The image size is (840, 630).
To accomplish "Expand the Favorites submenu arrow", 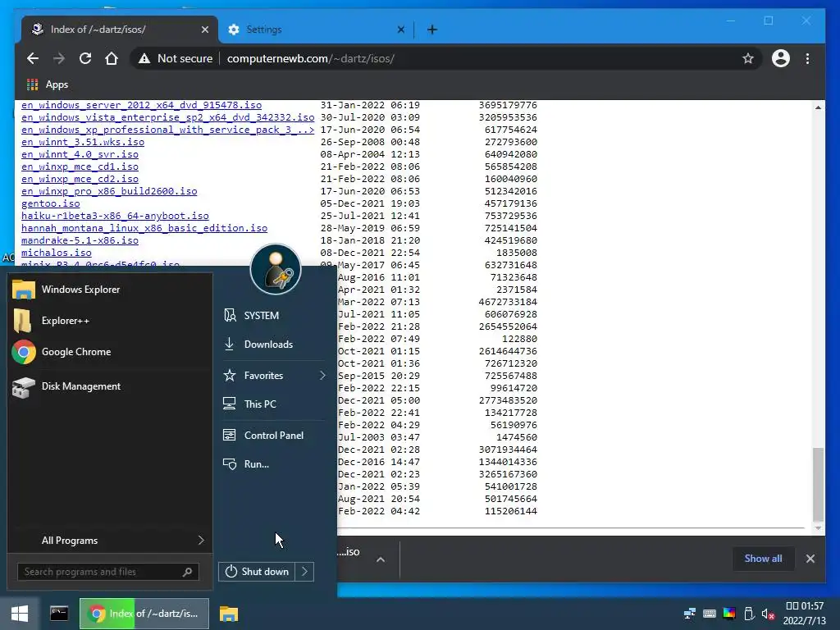I will tap(322, 376).
